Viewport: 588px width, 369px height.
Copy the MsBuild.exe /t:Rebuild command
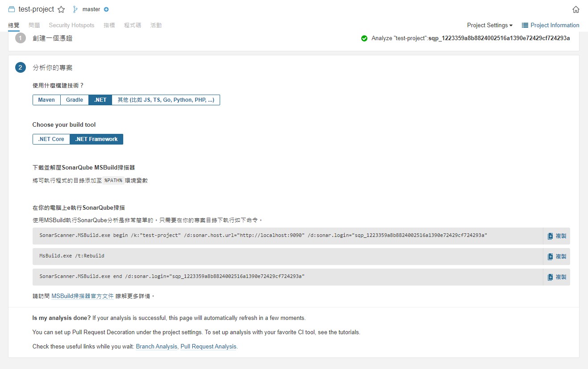tap(557, 257)
